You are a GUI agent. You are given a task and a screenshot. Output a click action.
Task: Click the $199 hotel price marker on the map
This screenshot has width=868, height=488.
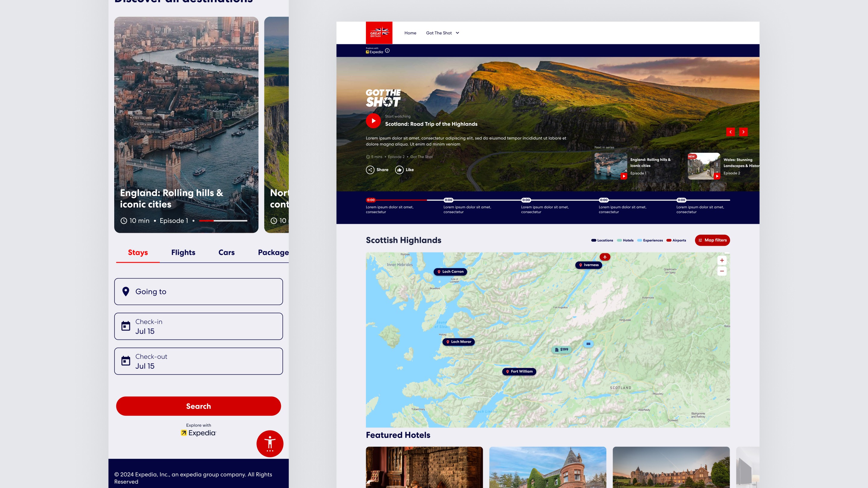pyautogui.click(x=561, y=349)
